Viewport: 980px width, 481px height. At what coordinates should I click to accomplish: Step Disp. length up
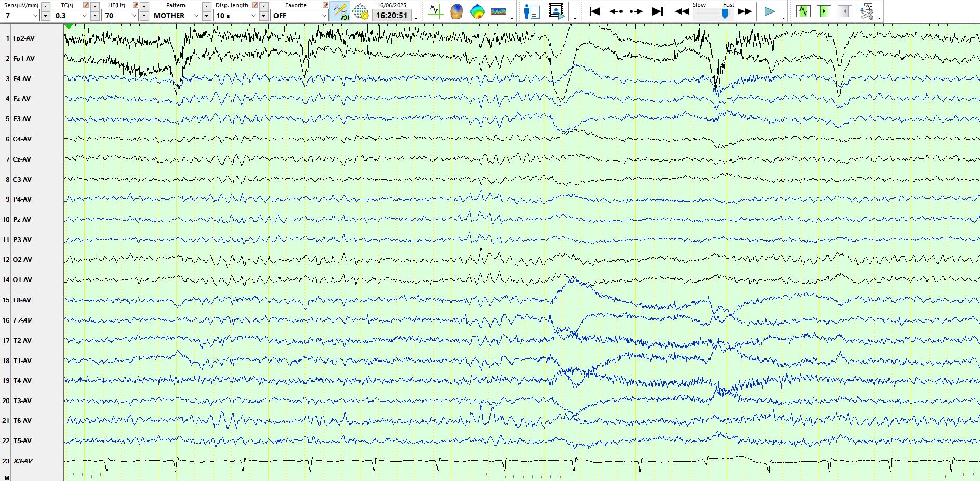point(263,6)
